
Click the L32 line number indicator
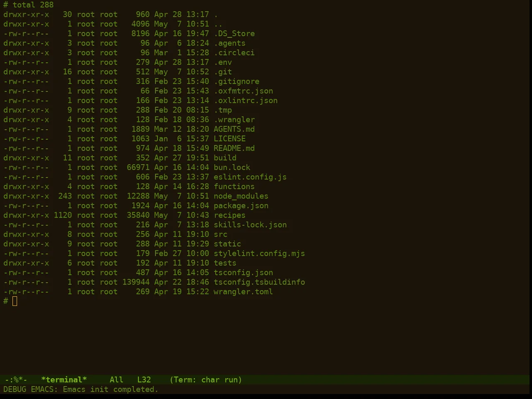tap(144, 380)
